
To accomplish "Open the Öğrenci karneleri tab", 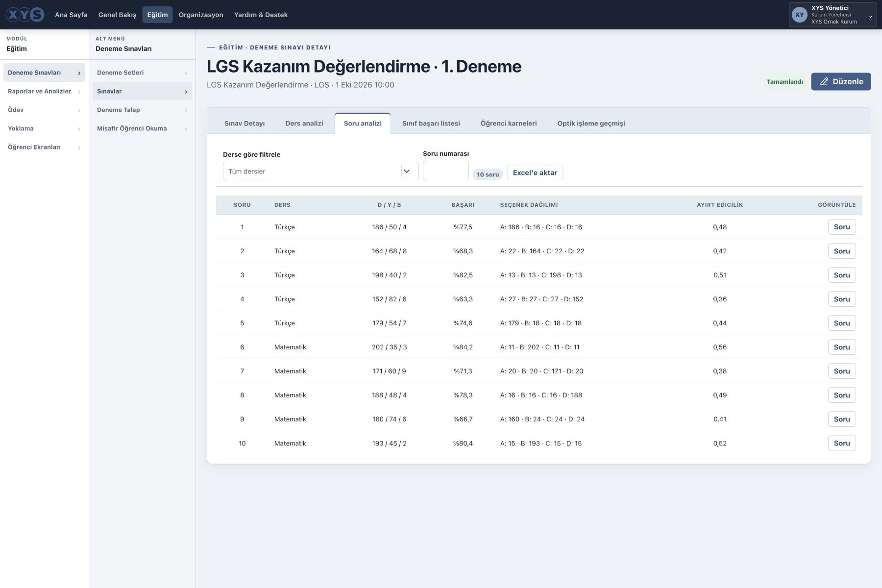I will point(509,123).
